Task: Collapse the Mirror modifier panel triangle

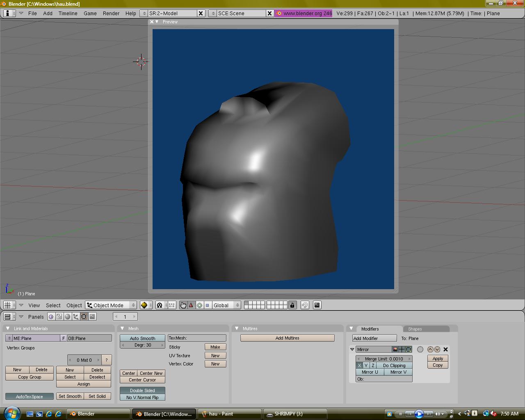Action: pyautogui.click(x=352, y=349)
